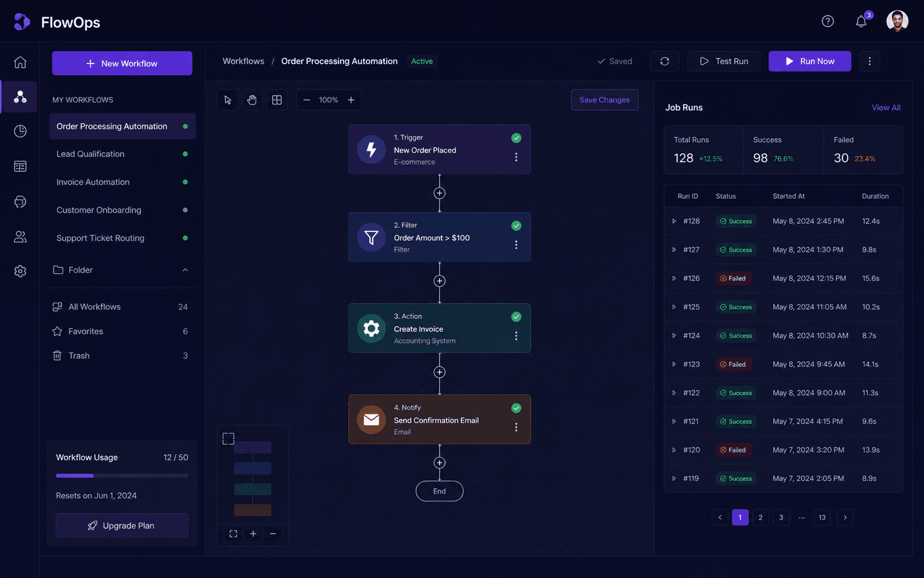The width and height of the screenshot is (924, 578).
Task: Open the help question mark icon
Action: (827, 21)
